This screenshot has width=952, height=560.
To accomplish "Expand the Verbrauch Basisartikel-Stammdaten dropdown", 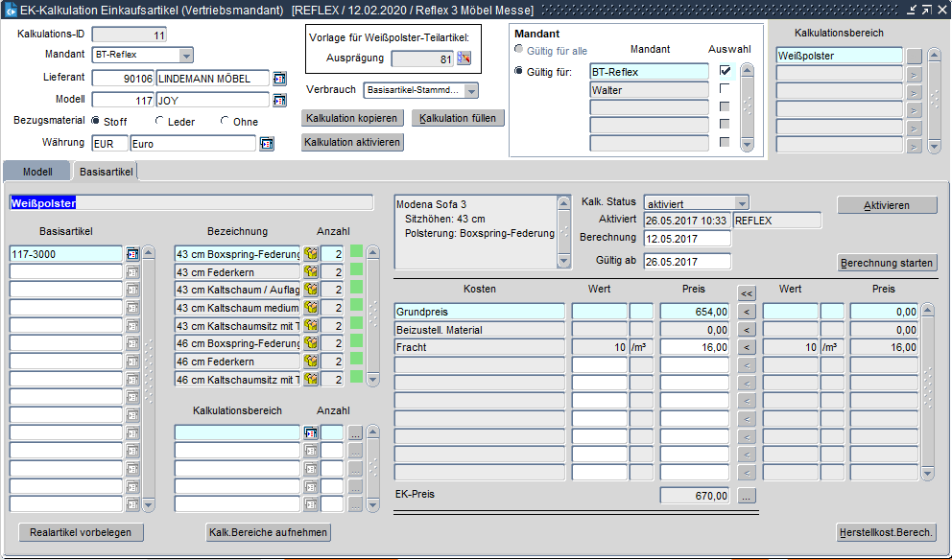I will [471, 91].
